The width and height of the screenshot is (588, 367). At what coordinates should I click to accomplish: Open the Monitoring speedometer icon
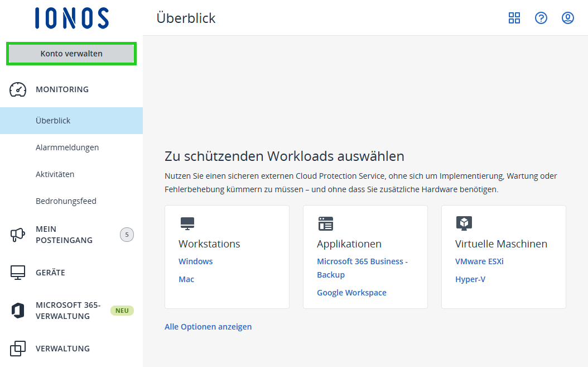pyautogui.click(x=17, y=89)
